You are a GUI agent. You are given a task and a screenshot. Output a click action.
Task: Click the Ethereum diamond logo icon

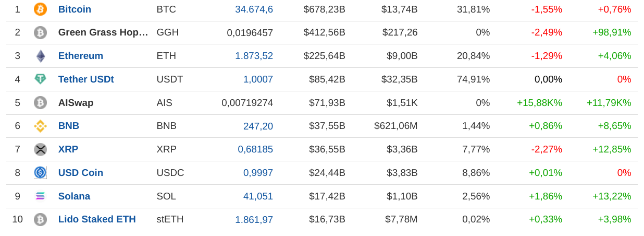40,56
